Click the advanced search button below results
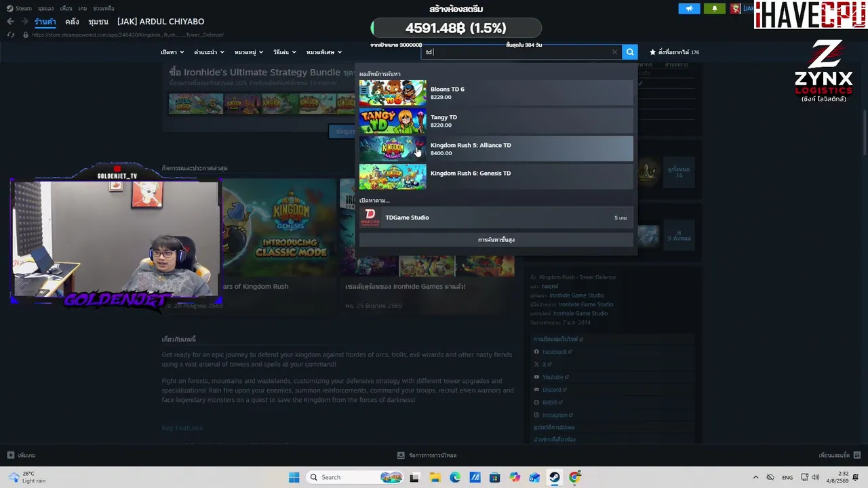The width and height of the screenshot is (868, 488). (x=496, y=240)
